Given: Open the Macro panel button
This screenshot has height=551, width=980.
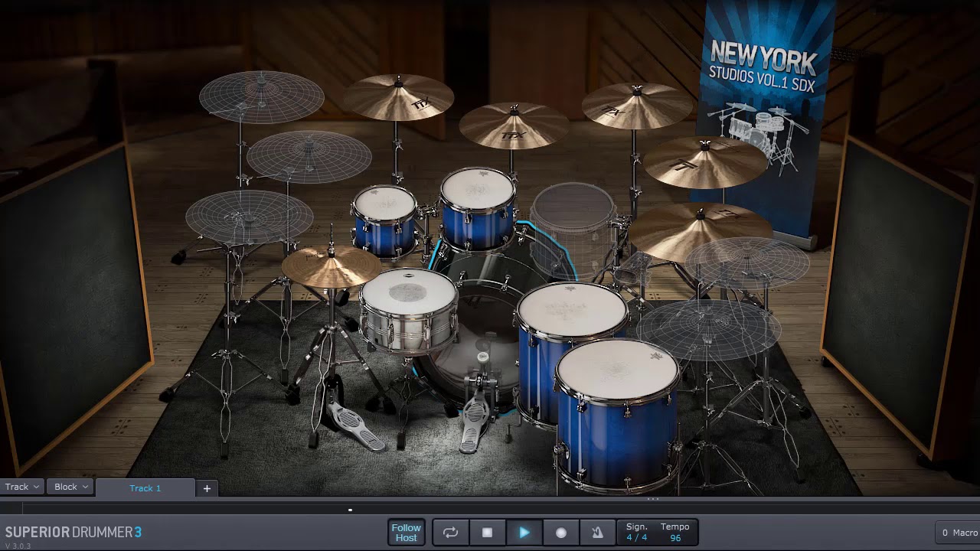Looking at the screenshot, I should 959,533.
